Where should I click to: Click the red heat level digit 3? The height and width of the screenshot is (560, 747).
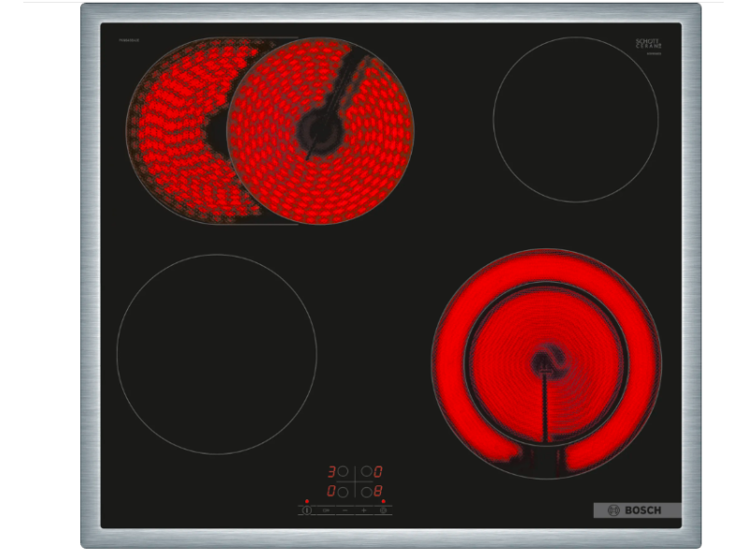(331, 472)
